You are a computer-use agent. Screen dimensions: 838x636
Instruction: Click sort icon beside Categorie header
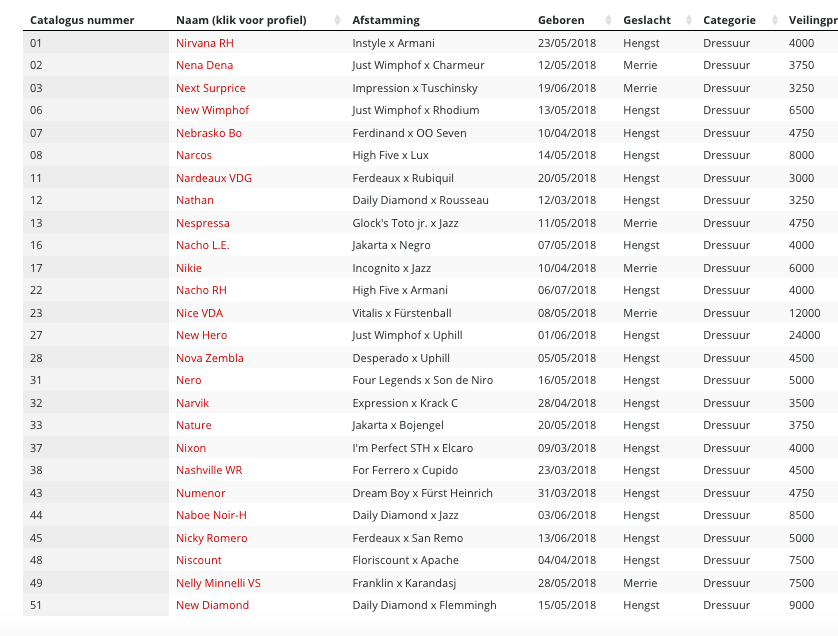[775, 20]
